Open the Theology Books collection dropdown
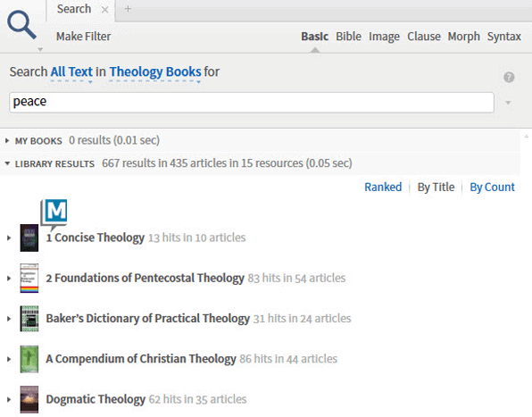 pyautogui.click(x=155, y=72)
